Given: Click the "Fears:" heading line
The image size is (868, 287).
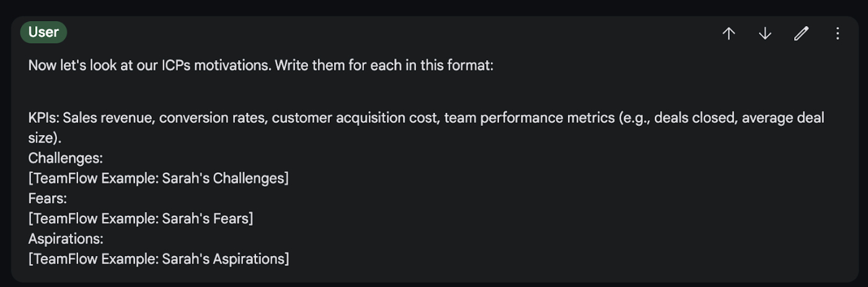Looking at the screenshot, I should click(x=47, y=198).
